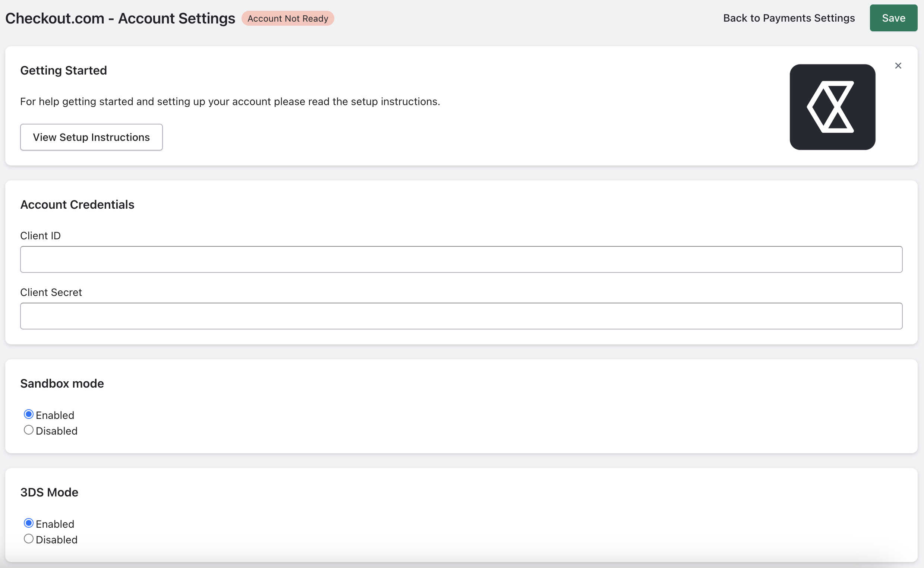Click the setup instructions help text
The image size is (924, 568).
(230, 101)
